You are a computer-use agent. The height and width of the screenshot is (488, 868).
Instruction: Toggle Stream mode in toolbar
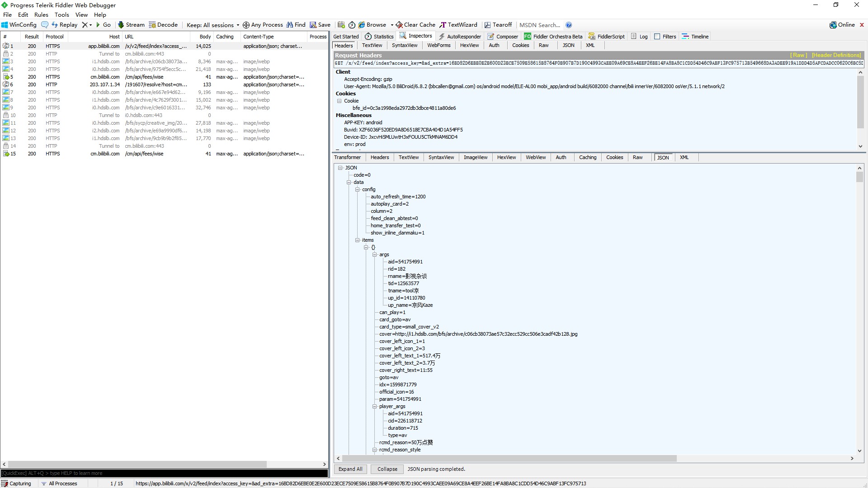(131, 25)
